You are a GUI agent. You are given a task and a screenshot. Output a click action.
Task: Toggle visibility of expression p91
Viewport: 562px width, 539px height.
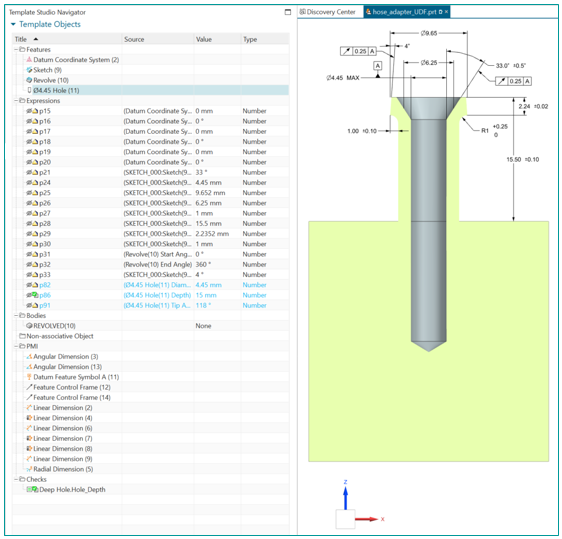click(29, 305)
